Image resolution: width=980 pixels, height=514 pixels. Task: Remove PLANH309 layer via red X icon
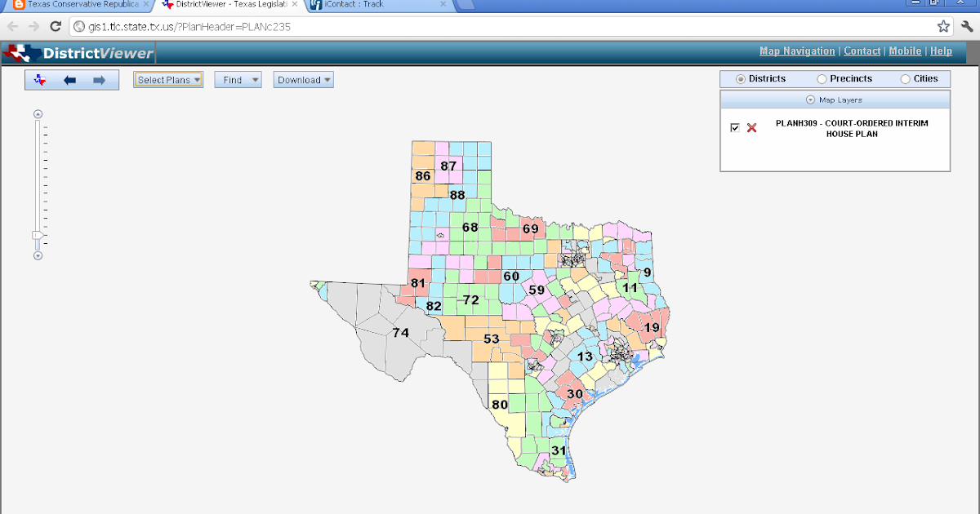[x=751, y=127]
